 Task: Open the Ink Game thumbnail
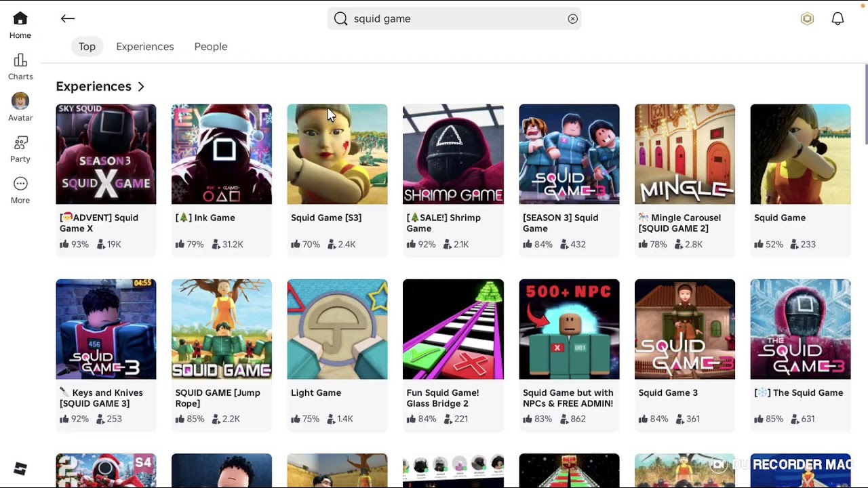tap(222, 154)
